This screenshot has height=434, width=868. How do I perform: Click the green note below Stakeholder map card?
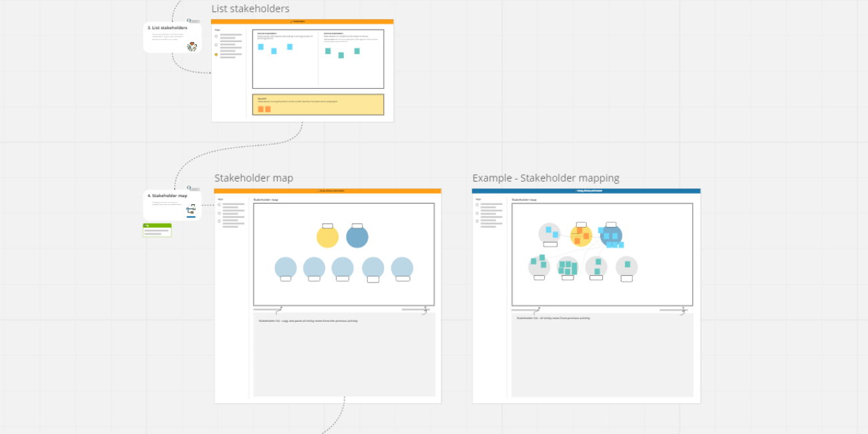[x=157, y=231]
